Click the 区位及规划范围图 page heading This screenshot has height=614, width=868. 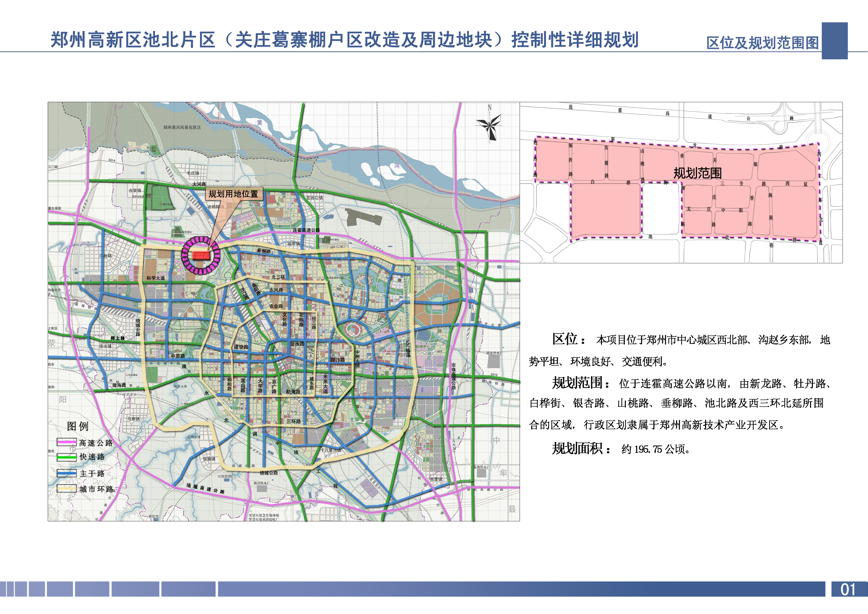point(762,43)
